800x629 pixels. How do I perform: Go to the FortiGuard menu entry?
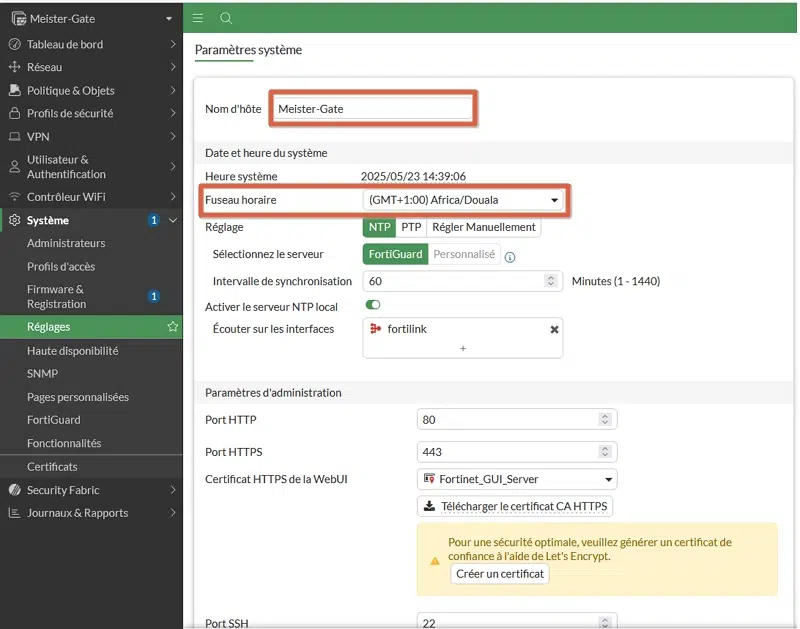click(x=54, y=420)
